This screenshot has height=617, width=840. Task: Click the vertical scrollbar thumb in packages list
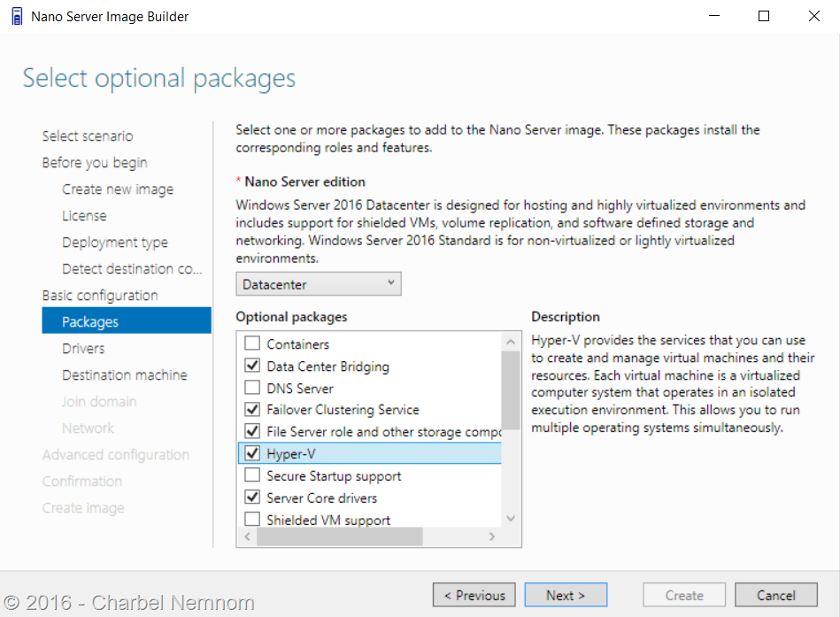coord(511,389)
